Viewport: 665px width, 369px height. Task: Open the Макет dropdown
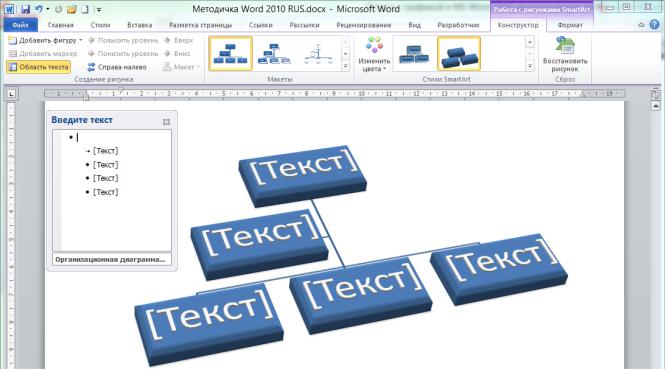181,67
